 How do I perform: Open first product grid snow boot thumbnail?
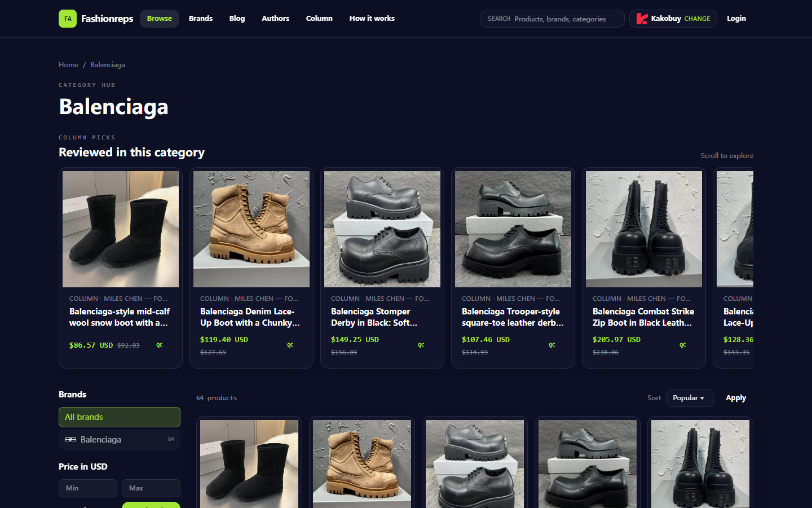point(249,464)
